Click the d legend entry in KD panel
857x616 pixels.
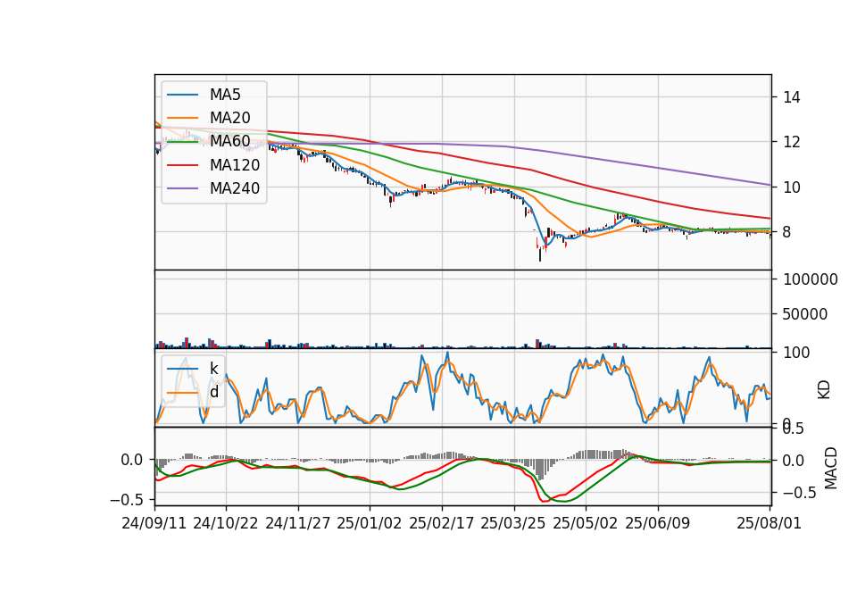click(x=213, y=392)
